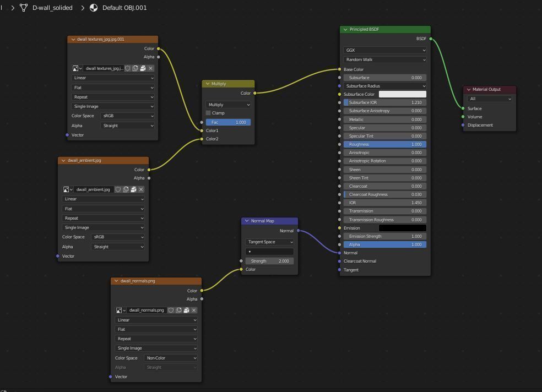Adjust the Roughness slider
The image size is (542, 392).
click(385, 144)
